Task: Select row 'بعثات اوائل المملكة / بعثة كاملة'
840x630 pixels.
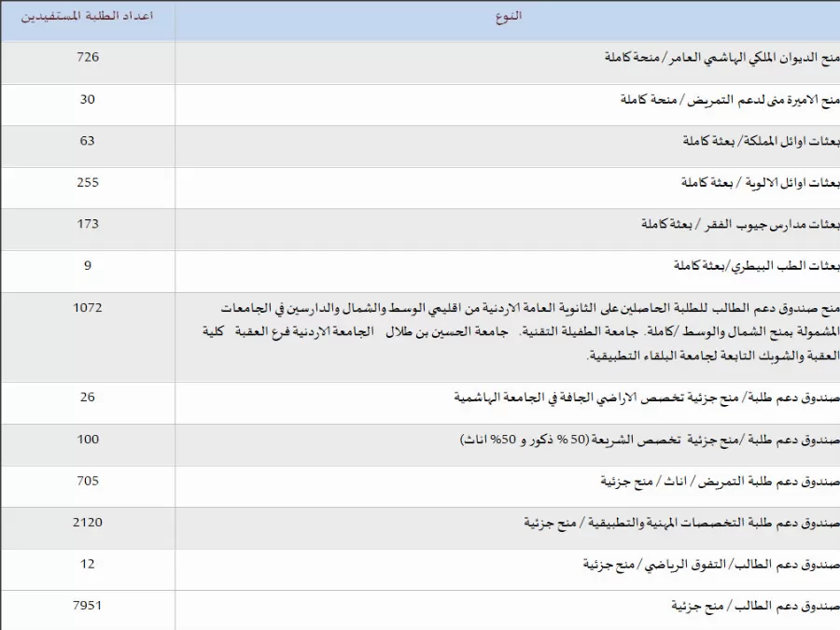Action: pyautogui.click(x=420, y=147)
